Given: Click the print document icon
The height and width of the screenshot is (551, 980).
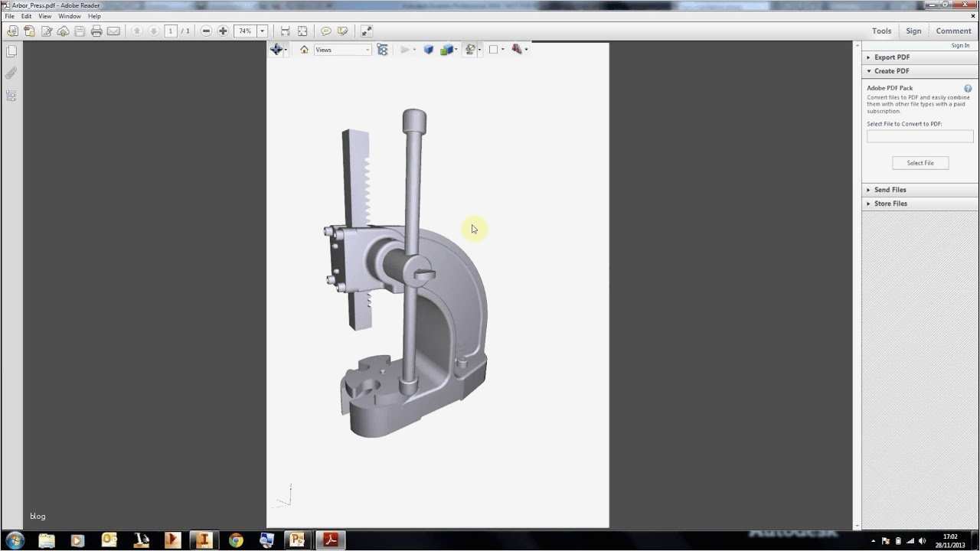Looking at the screenshot, I should pos(96,31).
